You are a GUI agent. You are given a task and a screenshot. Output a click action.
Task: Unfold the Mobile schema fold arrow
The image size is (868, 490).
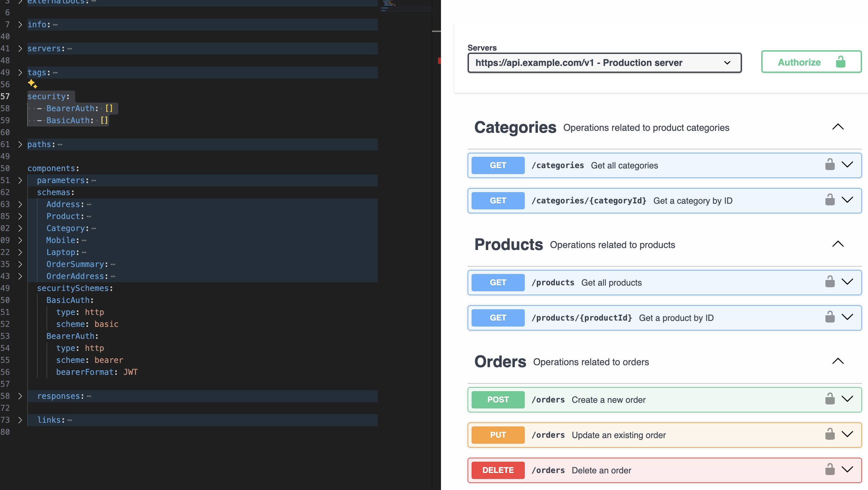(20, 240)
